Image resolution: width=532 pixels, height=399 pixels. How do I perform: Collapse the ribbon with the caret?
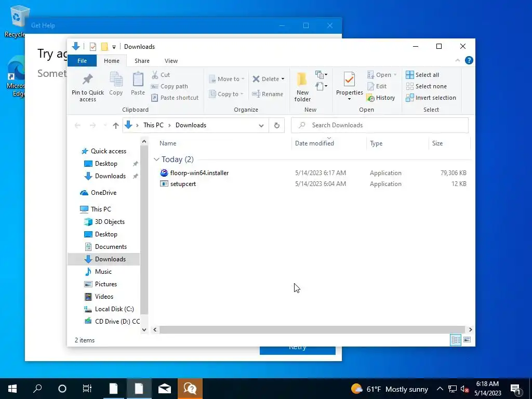[x=457, y=60]
